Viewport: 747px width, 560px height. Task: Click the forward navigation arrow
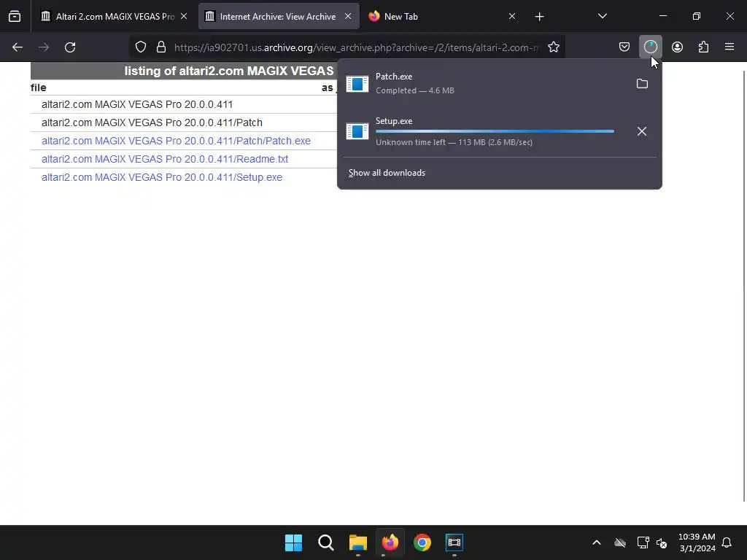pos(44,47)
